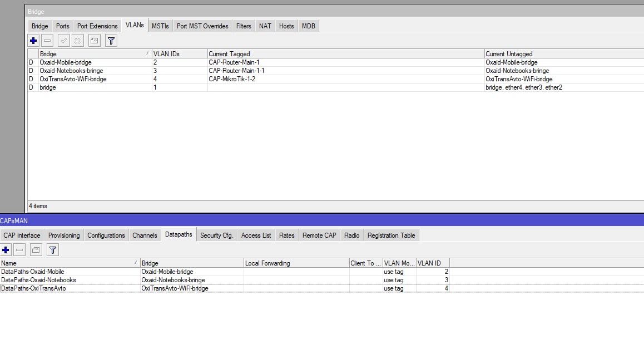Click '4 items' status bar text
The image size is (644, 339).
pyautogui.click(x=38, y=206)
